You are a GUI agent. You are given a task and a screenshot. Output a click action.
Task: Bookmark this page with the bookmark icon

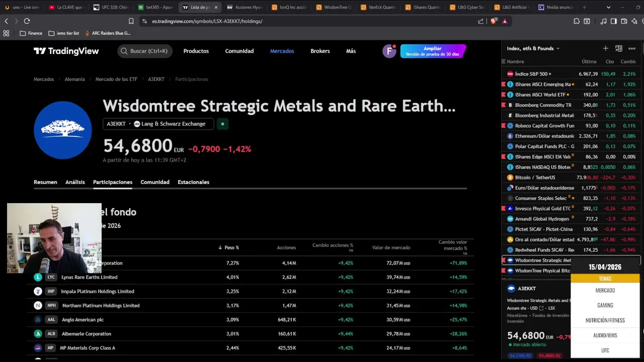[131, 21]
